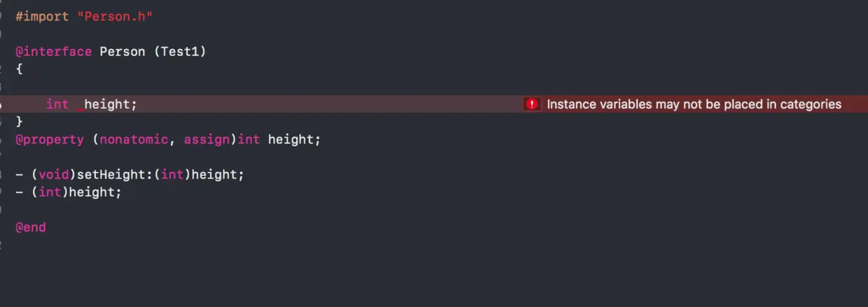
Task: Click the assign property attribute
Action: coord(206,139)
